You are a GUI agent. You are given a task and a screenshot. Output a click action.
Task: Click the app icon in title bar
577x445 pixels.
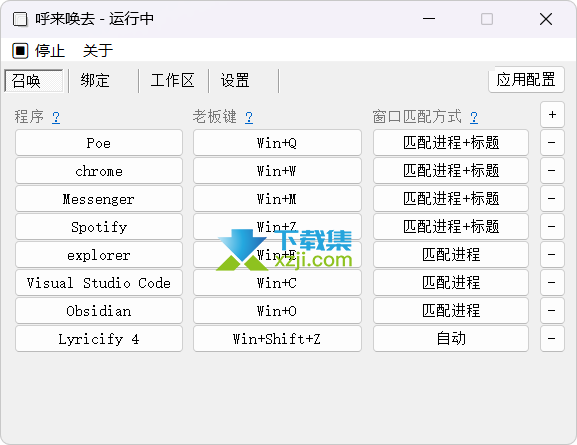pyautogui.click(x=20, y=19)
